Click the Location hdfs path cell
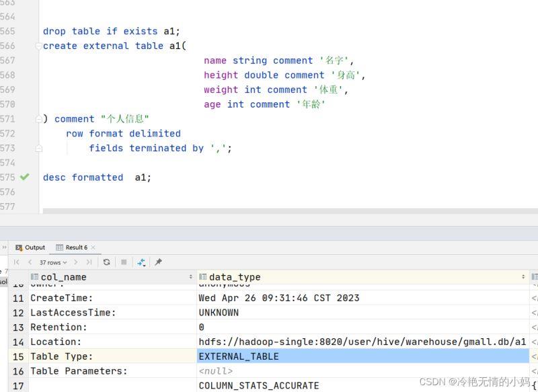The width and height of the screenshot is (538, 392). coord(362,342)
